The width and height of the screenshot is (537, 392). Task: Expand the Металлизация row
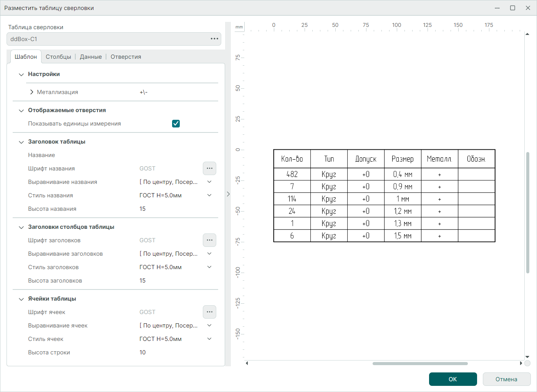click(x=31, y=92)
